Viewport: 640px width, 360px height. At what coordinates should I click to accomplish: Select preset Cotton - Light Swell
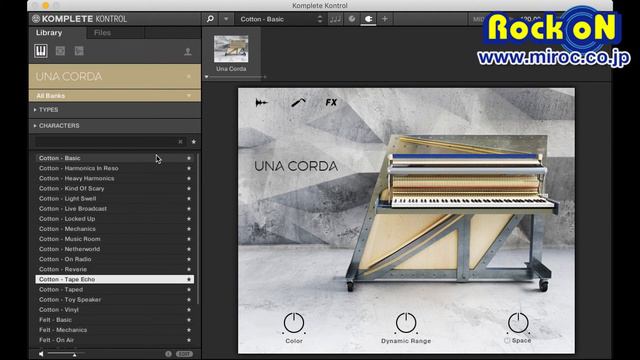[115, 198]
